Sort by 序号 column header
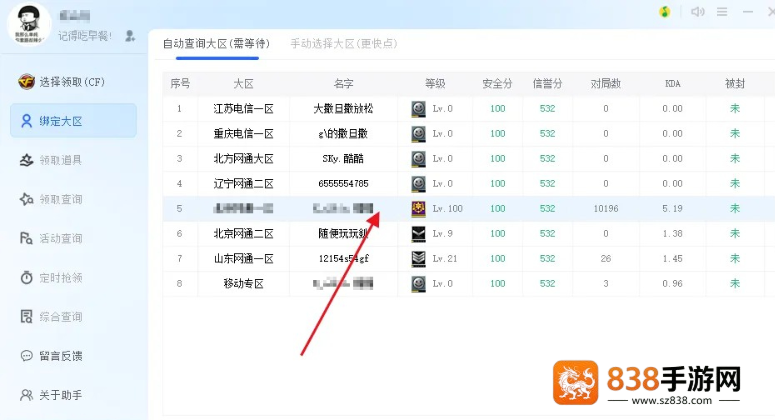The width and height of the screenshot is (775, 420). 180,84
